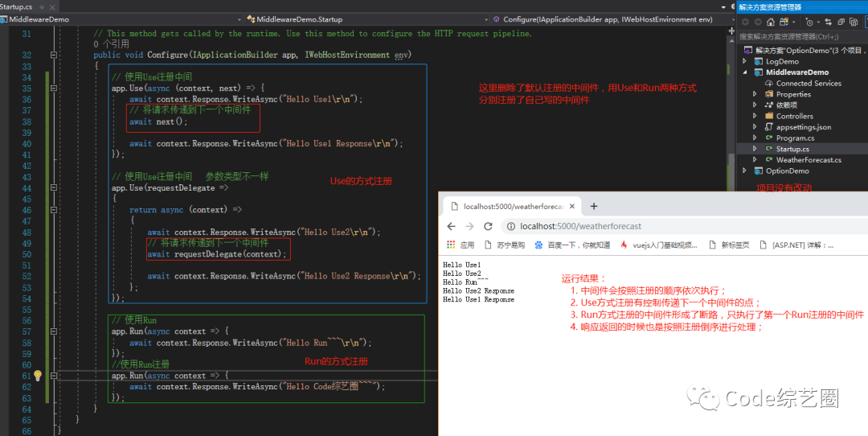Collapse the app.Use block at line 35
868x436 pixels.
point(54,88)
